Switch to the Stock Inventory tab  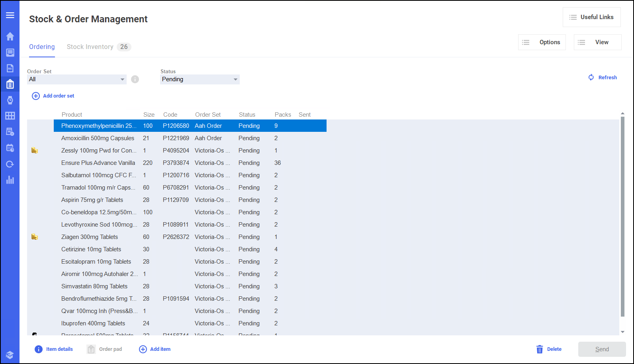(x=90, y=47)
